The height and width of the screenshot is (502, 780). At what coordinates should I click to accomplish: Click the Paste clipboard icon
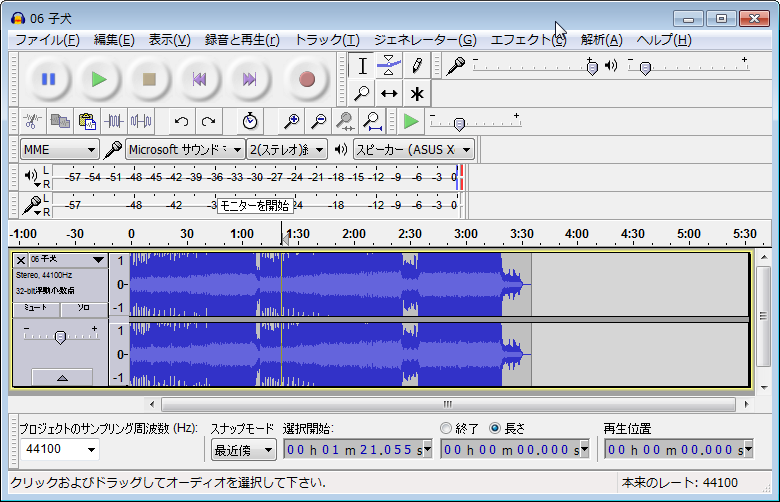pyautogui.click(x=87, y=121)
